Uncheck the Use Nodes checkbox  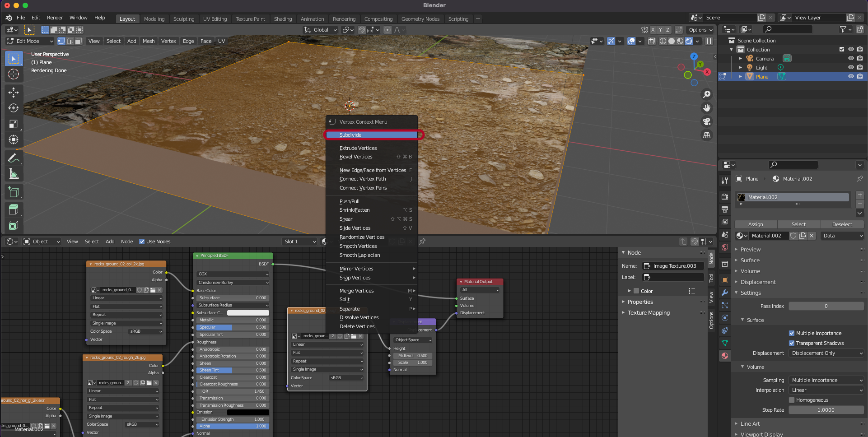tap(142, 242)
